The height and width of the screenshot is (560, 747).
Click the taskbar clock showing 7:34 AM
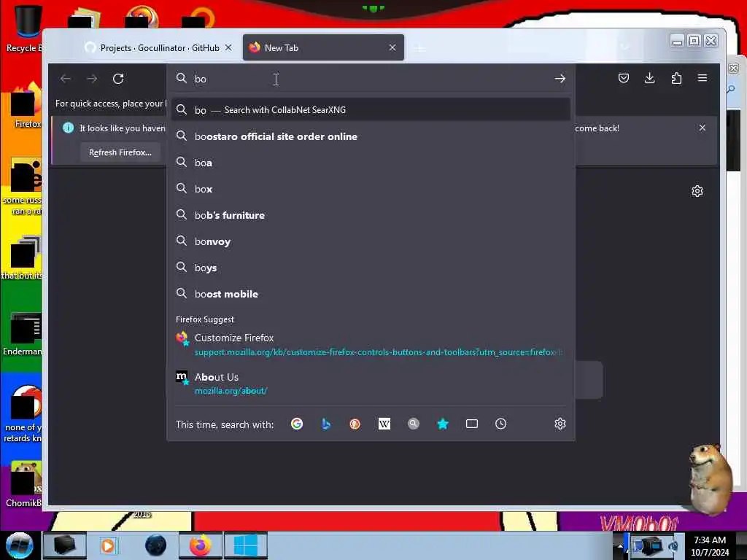[x=710, y=545]
